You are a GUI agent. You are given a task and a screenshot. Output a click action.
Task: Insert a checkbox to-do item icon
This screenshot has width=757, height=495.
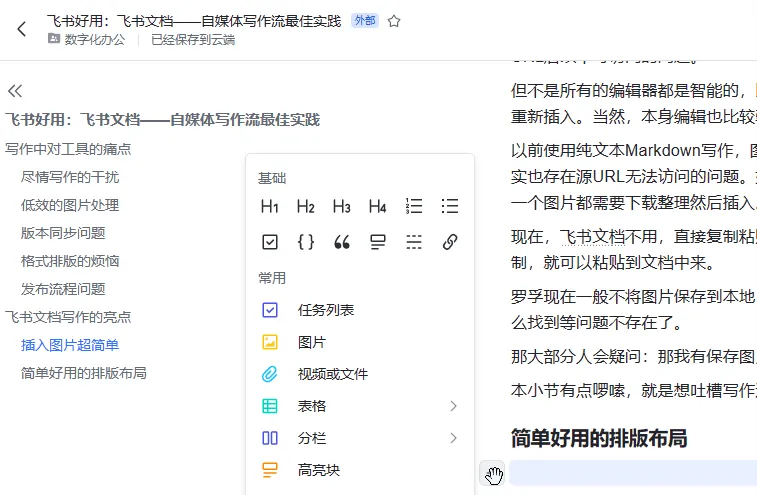[270, 241]
